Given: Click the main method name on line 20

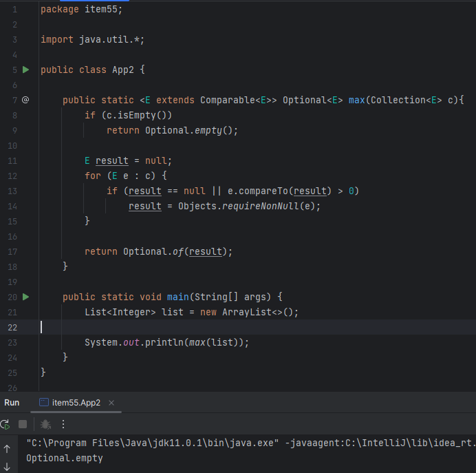Looking at the screenshot, I should coord(178,297).
